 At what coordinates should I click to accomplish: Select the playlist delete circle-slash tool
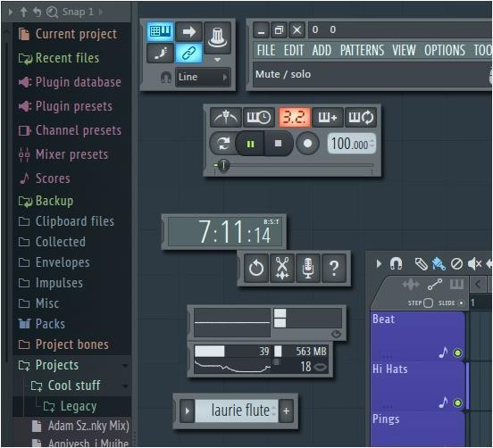(x=456, y=264)
